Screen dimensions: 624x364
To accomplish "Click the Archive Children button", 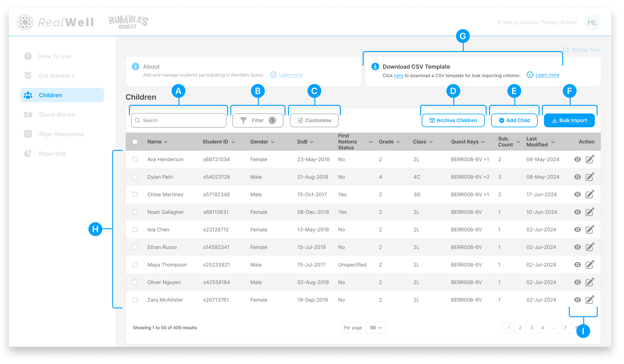I will pos(453,120).
